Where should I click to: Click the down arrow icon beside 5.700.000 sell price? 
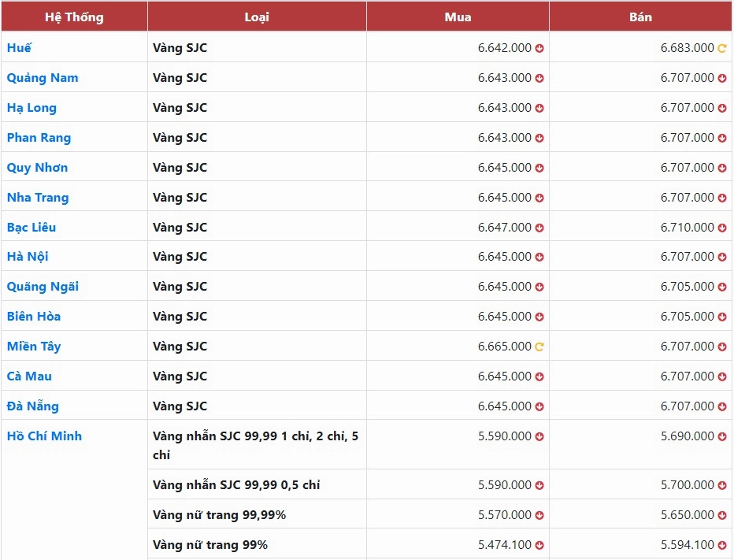click(x=722, y=485)
